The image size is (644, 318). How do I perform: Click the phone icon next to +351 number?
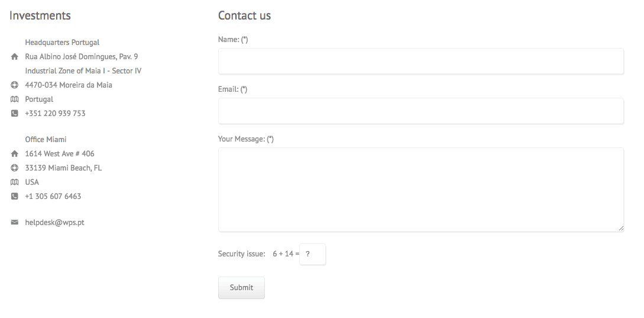click(x=14, y=114)
